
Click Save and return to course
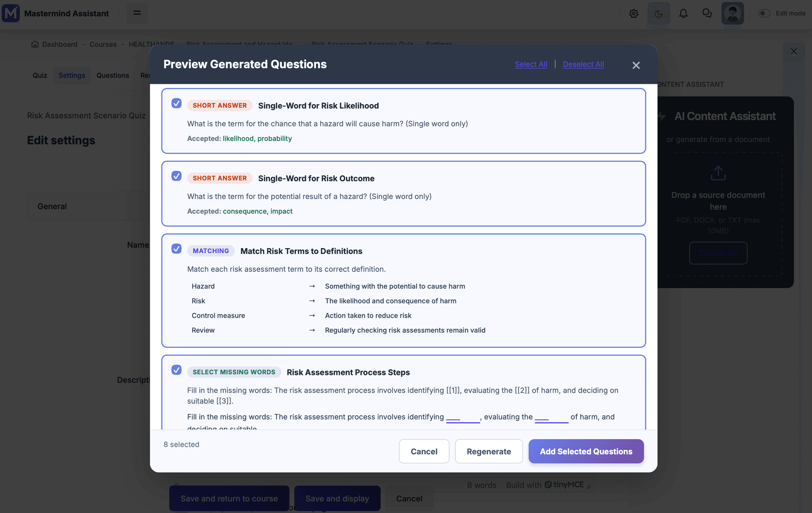[229, 498]
